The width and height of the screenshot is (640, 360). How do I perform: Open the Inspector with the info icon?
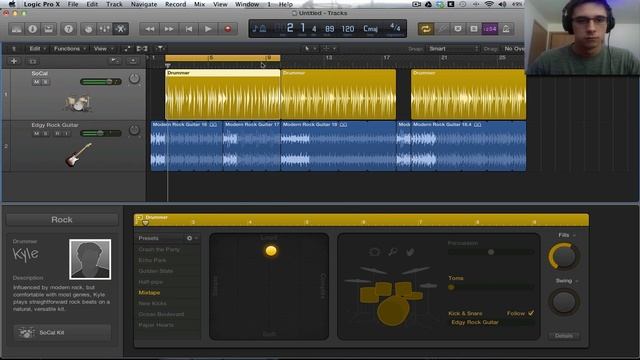[33, 29]
